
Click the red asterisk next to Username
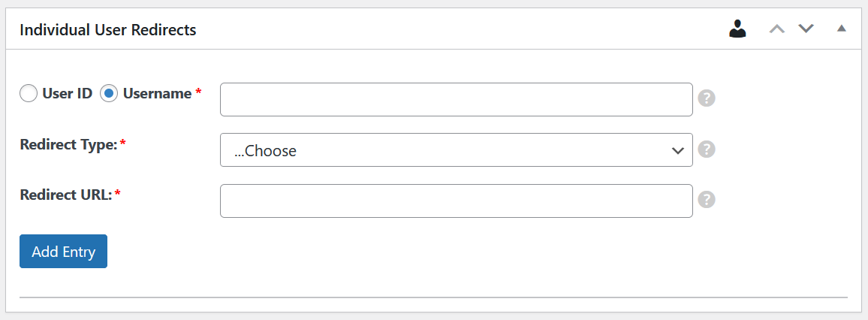(198, 92)
